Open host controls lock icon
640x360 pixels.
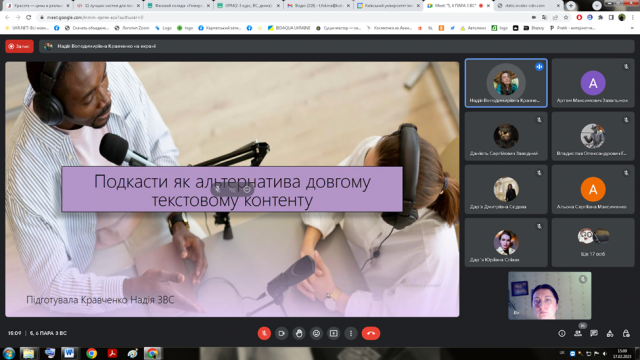click(626, 333)
